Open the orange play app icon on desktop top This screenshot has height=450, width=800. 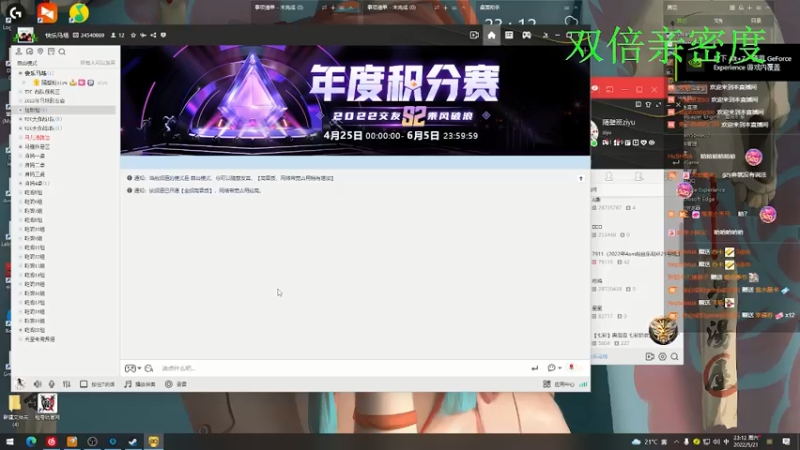(x=47, y=13)
